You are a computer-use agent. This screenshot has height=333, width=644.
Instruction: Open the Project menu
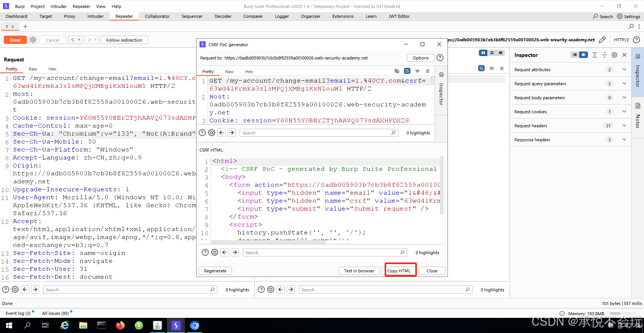coord(37,6)
